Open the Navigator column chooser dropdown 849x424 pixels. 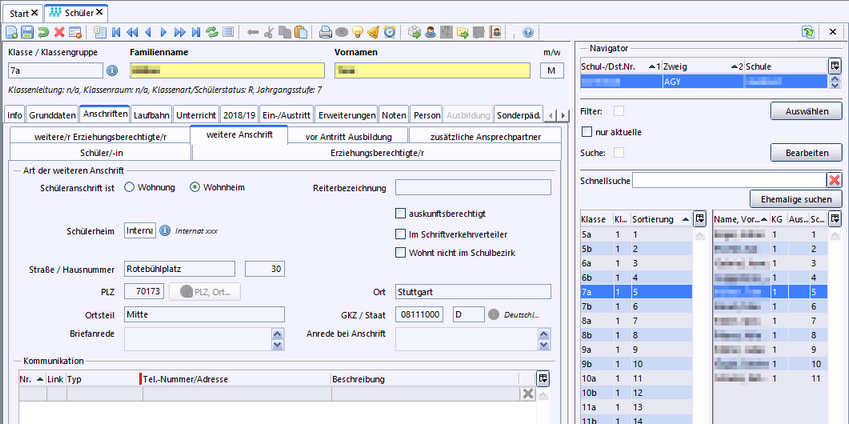point(835,65)
